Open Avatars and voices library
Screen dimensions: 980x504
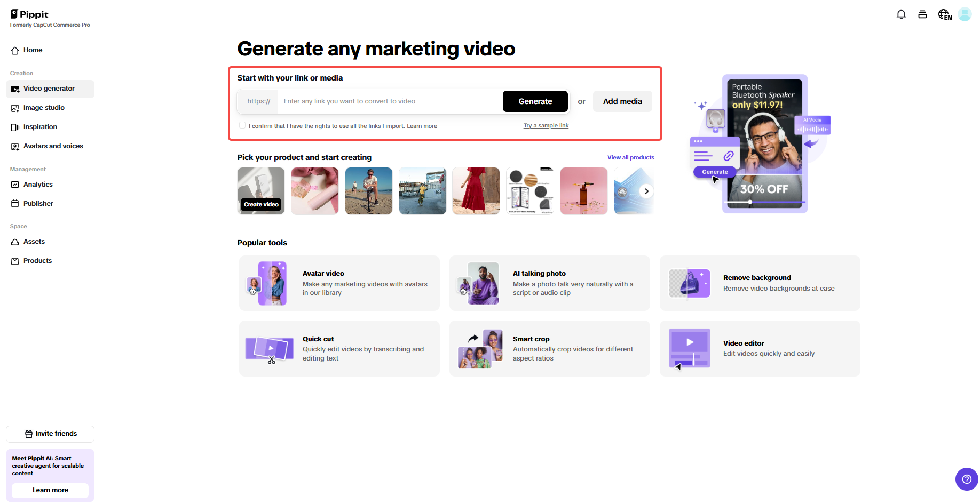[x=53, y=146]
